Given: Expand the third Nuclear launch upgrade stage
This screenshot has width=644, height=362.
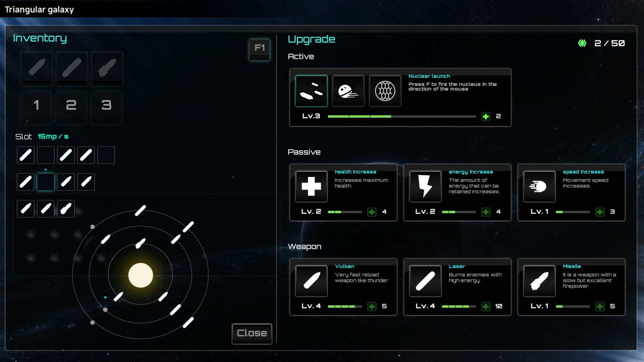Looking at the screenshot, I should click(x=385, y=91).
